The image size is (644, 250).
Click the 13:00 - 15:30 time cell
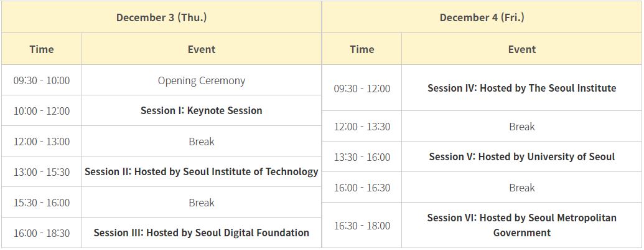point(42,171)
